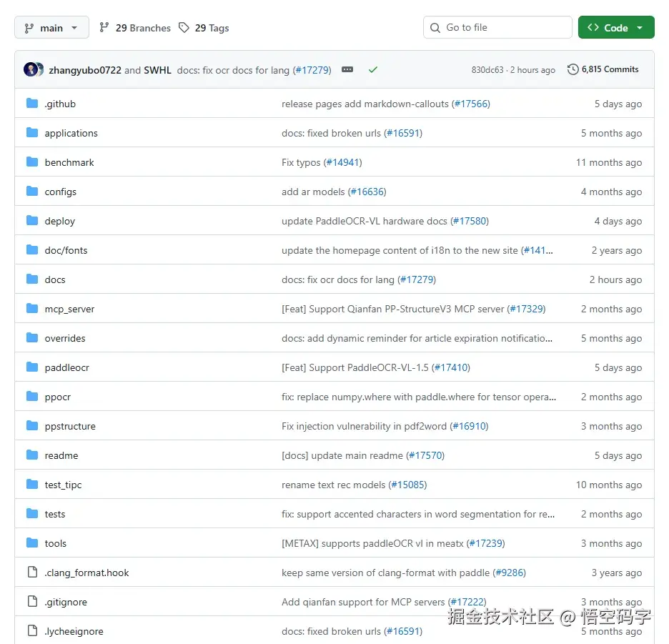Open pull request #17566 link

click(470, 104)
